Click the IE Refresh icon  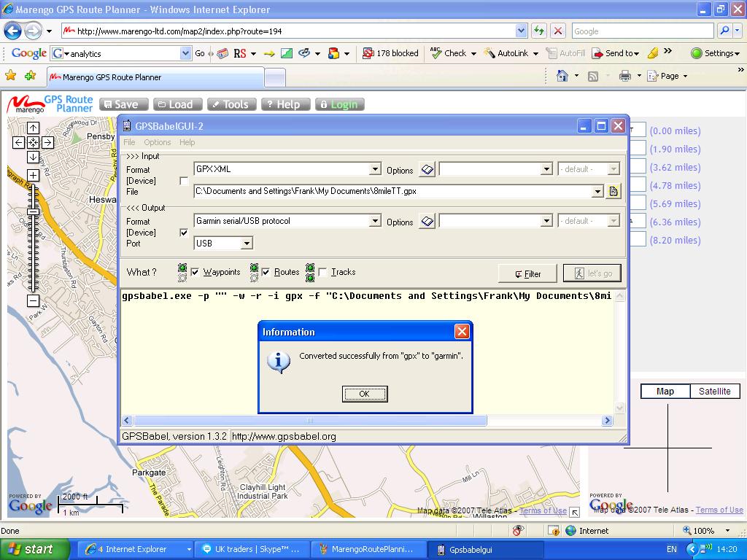click(x=539, y=31)
